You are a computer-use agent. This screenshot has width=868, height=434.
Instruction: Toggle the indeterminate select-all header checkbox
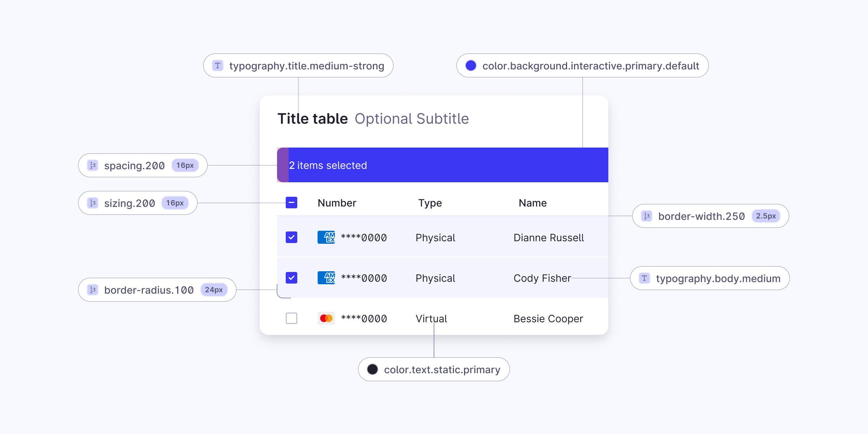[292, 203]
